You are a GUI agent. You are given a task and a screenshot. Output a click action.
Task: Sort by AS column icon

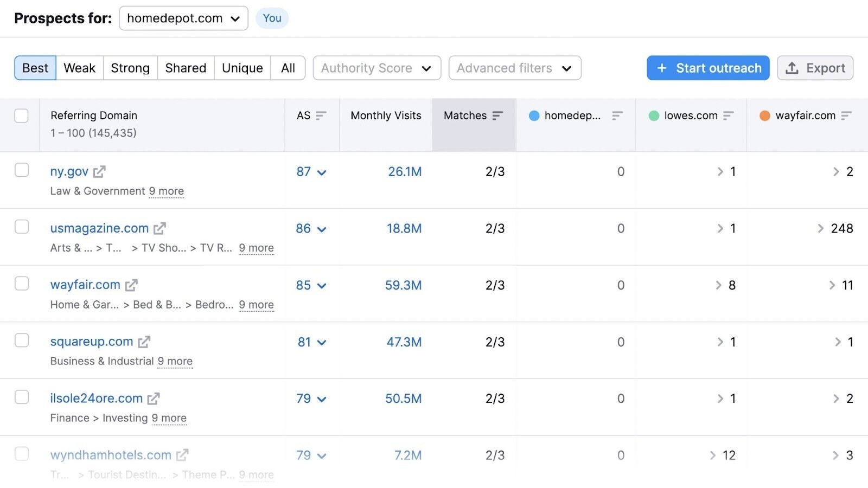[x=321, y=115]
